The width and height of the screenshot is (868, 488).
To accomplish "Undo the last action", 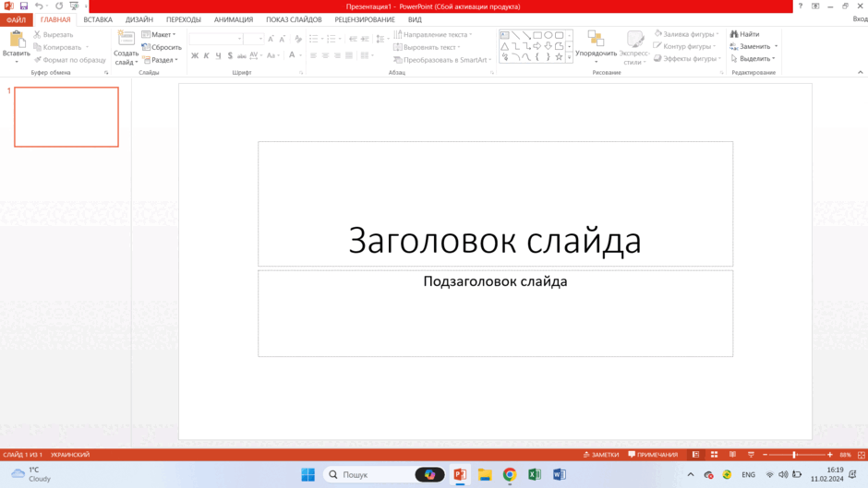I will [39, 6].
